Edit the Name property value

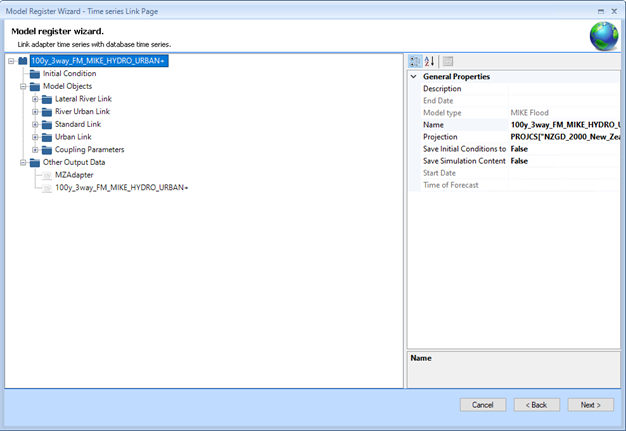point(564,125)
